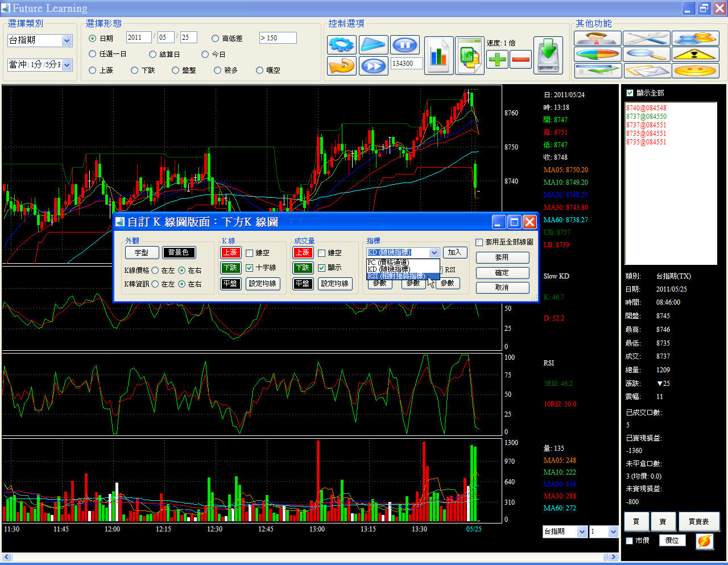728x565 pixels.
Task: Click the chart's horizontal scrollbar right arrow
Action: click(x=613, y=558)
